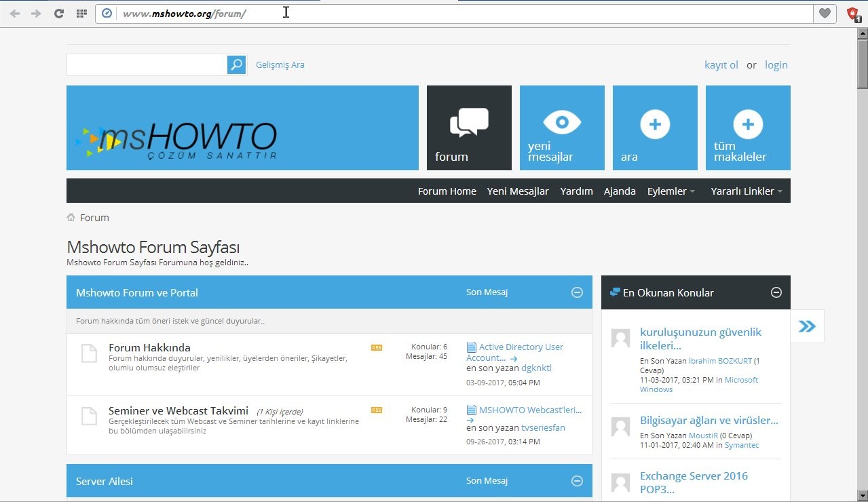The image size is (868, 502).
Task: Click avatar beside kuruluşunuzun güvenlik topic
Action: [620, 338]
